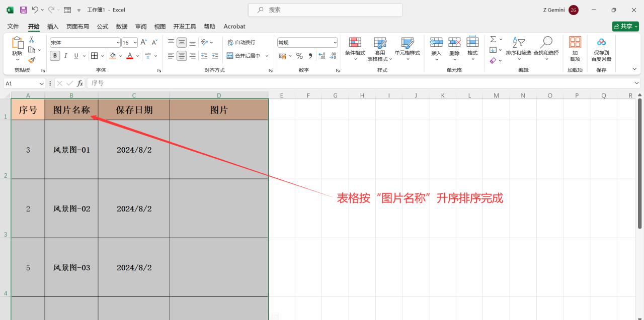Switch to the 数据 tab

[x=122, y=27]
